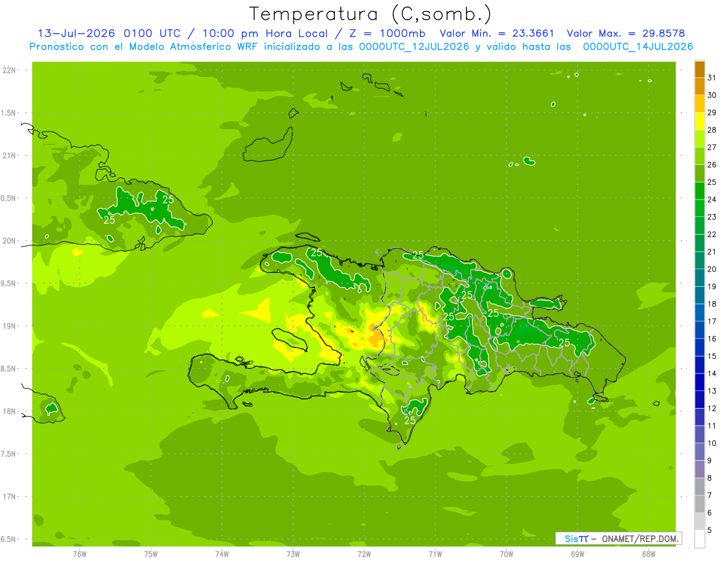Pick the legend swatch between 22 and 23

(x=699, y=226)
